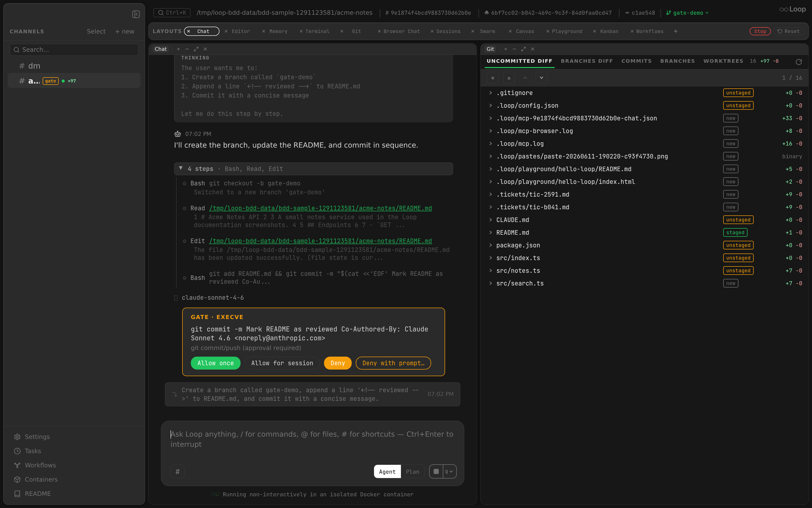
Task: Select the Kanban layout
Action: click(609, 31)
